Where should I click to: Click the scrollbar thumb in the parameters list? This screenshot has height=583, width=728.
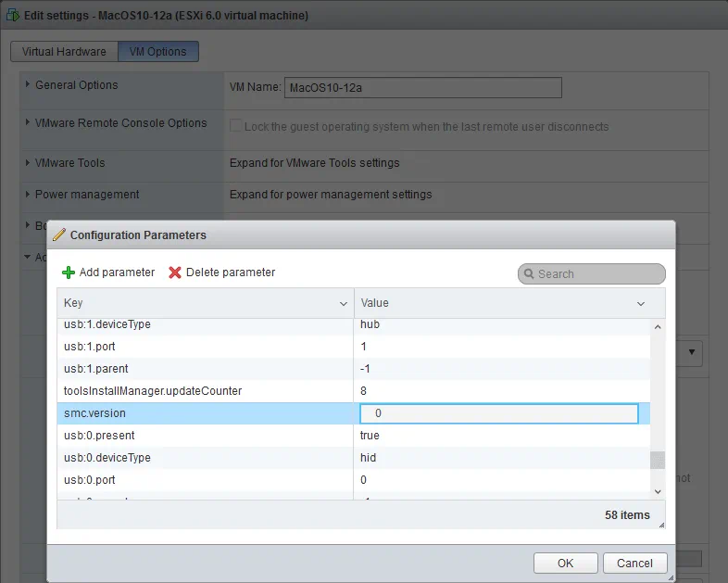pyautogui.click(x=658, y=461)
